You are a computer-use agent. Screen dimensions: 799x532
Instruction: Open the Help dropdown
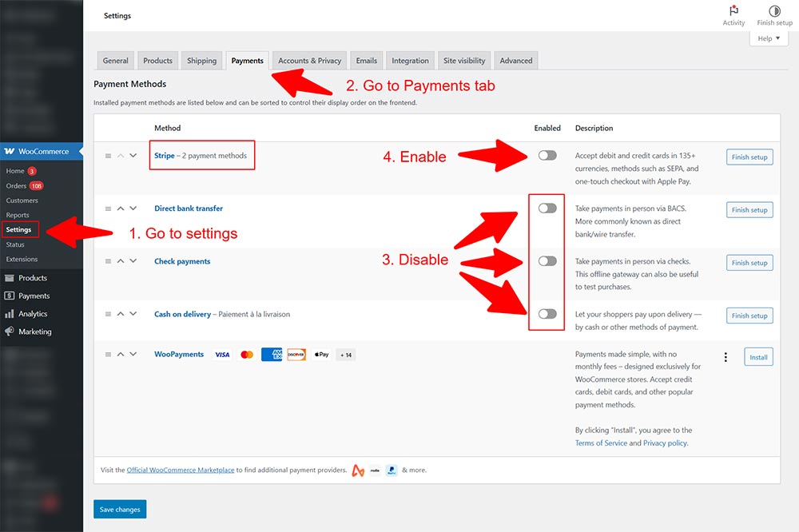[769, 38]
